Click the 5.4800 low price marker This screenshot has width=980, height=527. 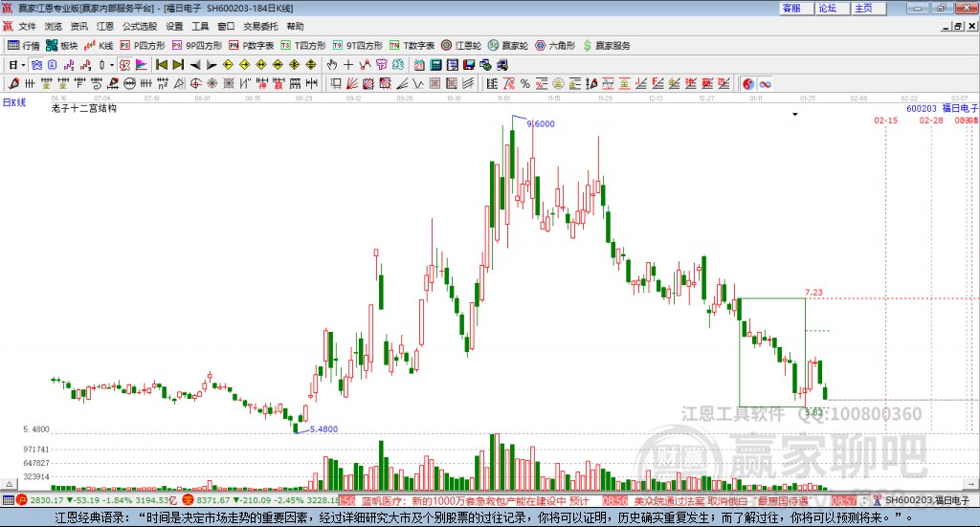(323, 429)
